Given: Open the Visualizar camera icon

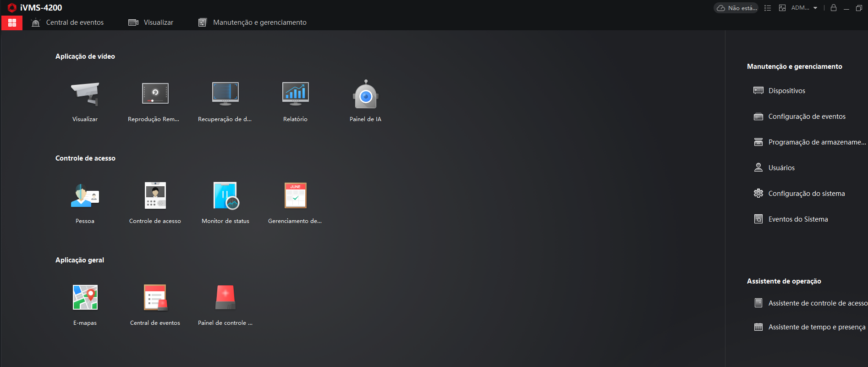Looking at the screenshot, I should point(85,94).
